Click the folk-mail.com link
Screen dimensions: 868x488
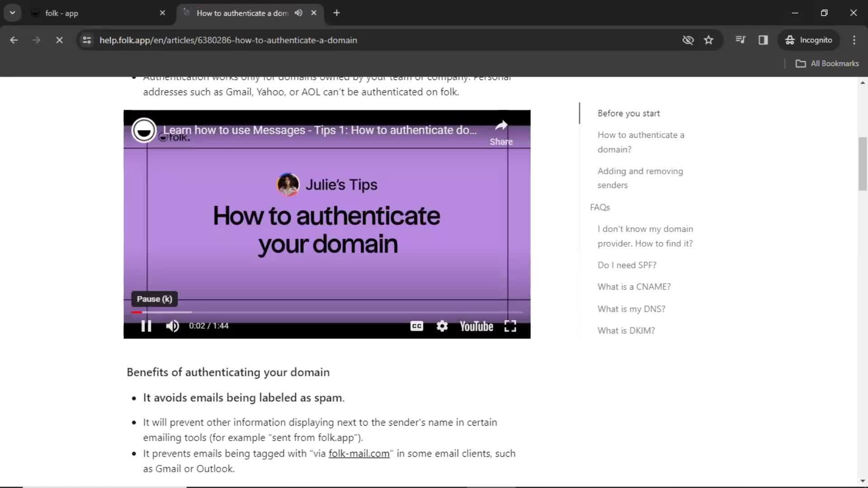[359, 454]
